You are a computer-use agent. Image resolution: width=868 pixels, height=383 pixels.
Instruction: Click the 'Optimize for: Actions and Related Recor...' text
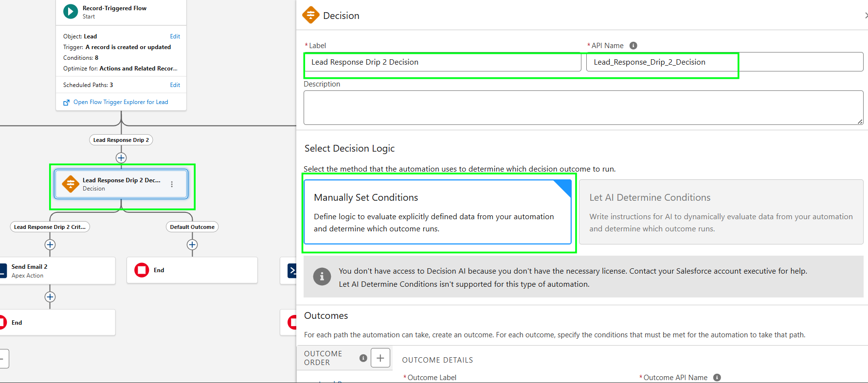(120, 69)
